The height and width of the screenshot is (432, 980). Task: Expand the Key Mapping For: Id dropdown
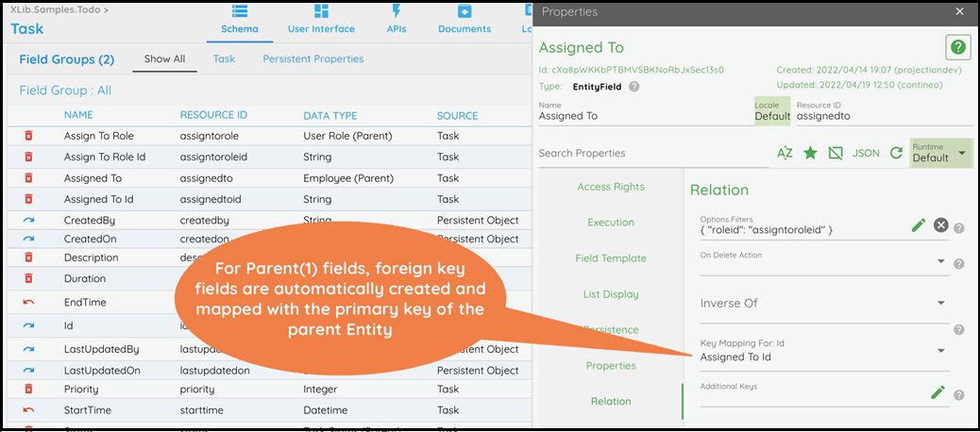[941, 351]
